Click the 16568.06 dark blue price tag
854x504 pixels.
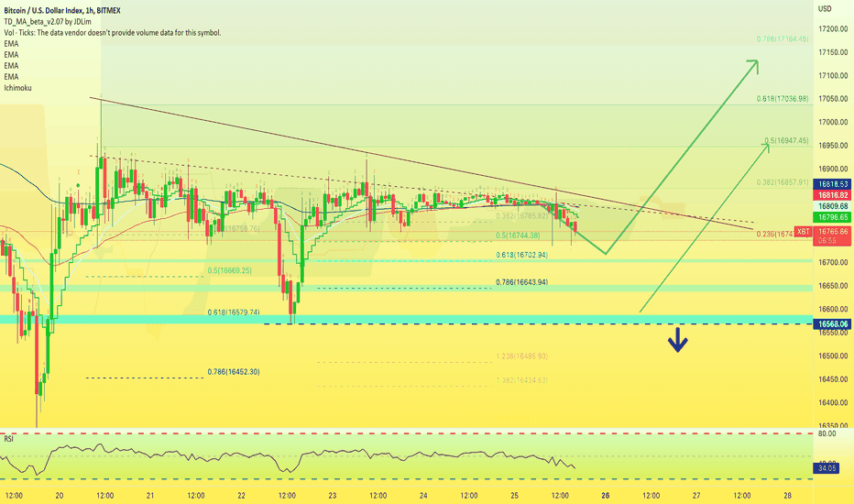pos(832,324)
